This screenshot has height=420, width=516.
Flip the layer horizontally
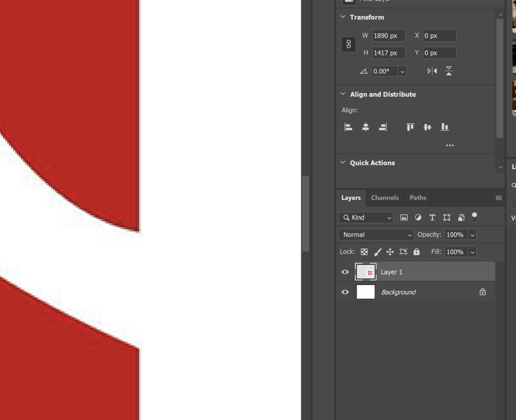432,71
